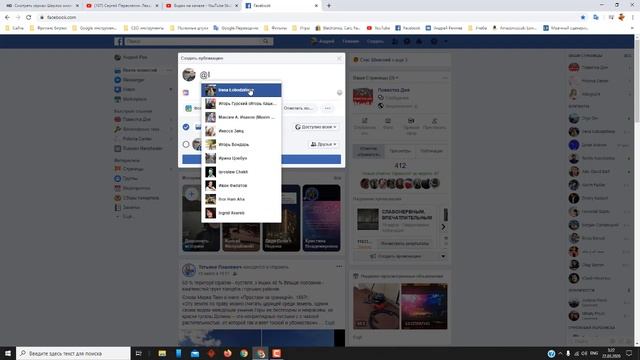Click the Windows taskbar search box
Screen dimensions: 640x360
click(x=73, y=353)
